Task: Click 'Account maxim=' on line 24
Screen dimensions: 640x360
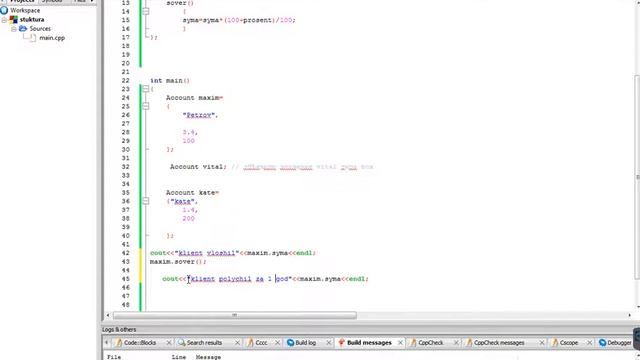Action: [x=195, y=98]
